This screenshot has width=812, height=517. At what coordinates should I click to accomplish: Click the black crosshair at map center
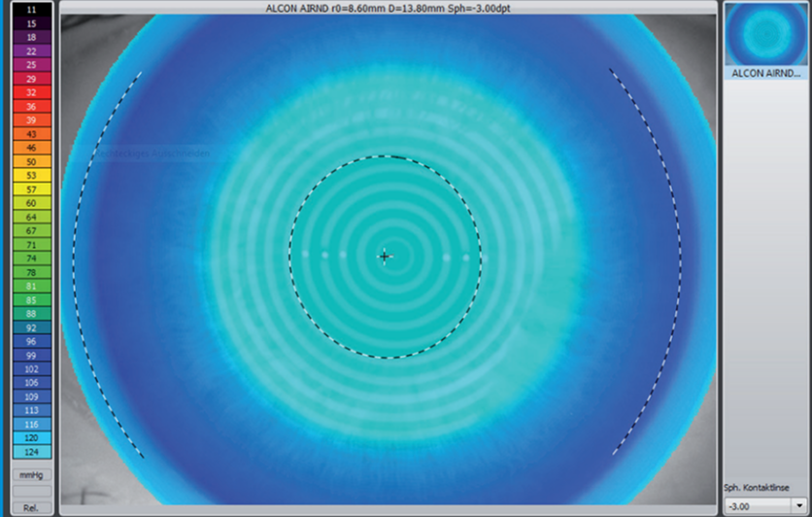pyautogui.click(x=385, y=256)
